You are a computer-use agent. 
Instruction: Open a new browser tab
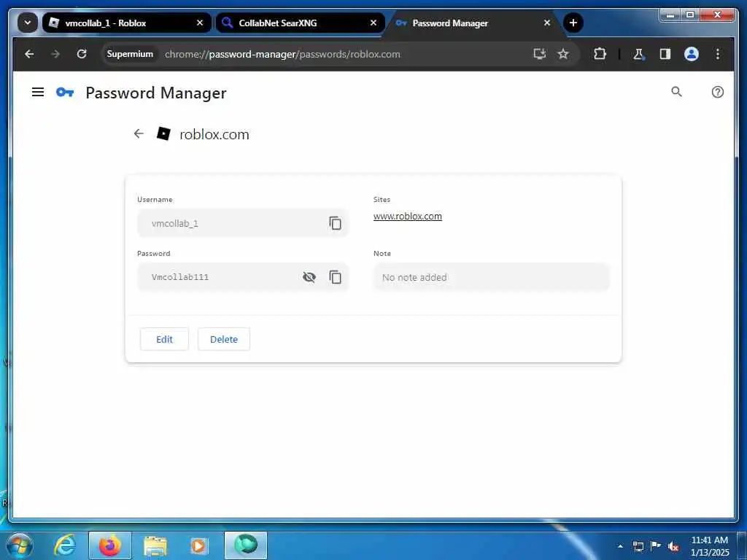(573, 23)
